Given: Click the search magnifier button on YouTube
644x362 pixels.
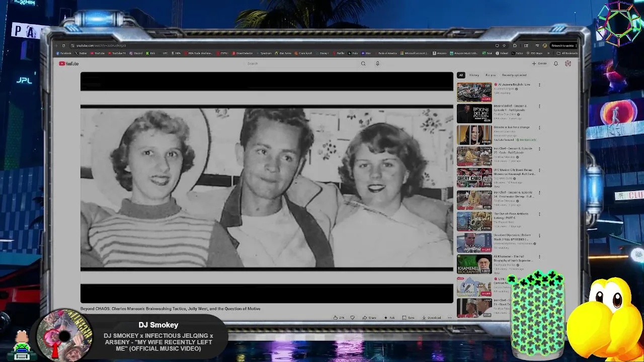Looking at the screenshot, I should [x=363, y=63].
